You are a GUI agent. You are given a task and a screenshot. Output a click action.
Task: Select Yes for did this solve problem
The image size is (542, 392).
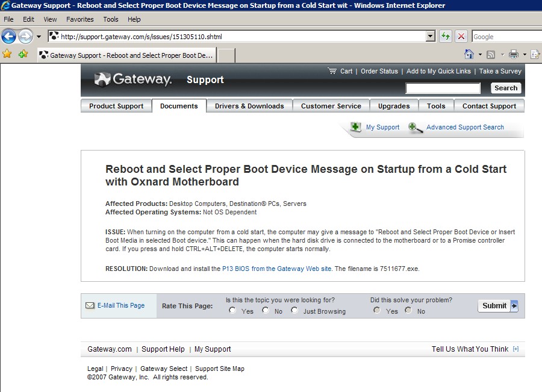[x=377, y=311]
